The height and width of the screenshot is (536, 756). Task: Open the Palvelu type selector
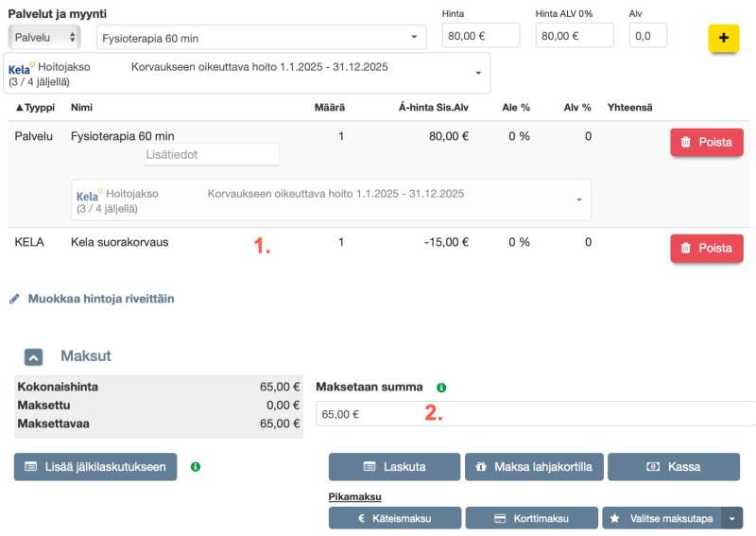tap(44, 37)
